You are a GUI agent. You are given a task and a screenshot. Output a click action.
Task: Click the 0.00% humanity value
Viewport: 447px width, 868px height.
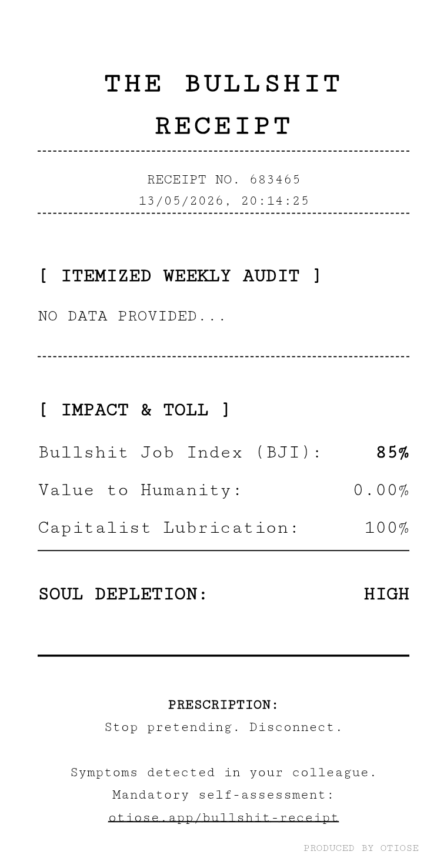381,490
